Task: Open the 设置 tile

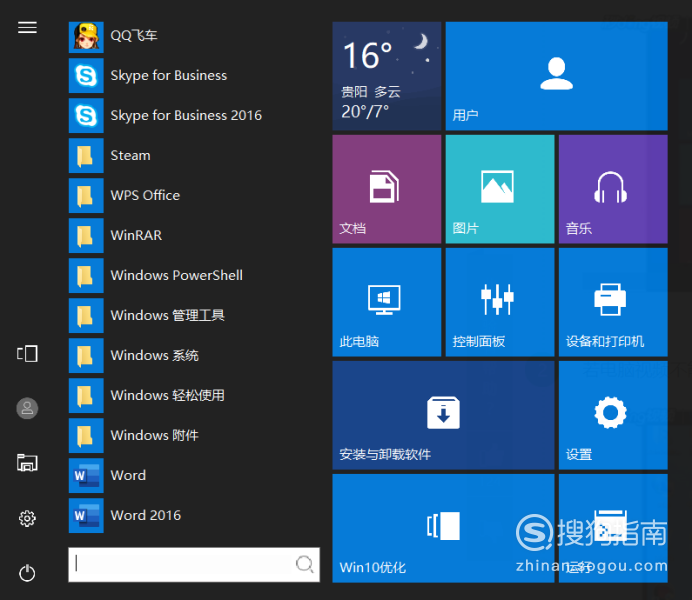Action: coord(613,415)
